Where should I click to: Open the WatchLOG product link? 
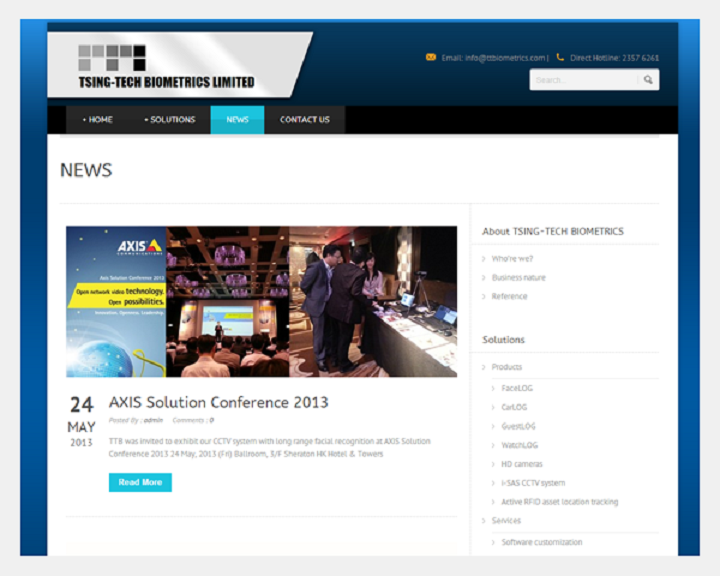pyautogui.click(x=519, y=445)
